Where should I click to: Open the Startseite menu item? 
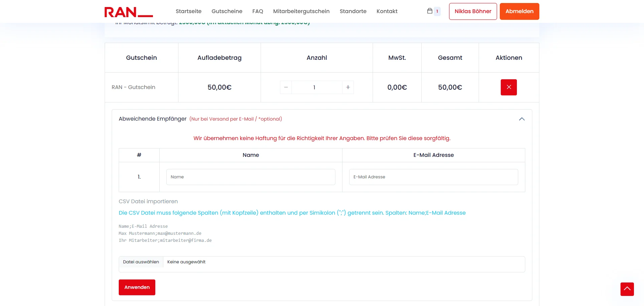[189, 11]
